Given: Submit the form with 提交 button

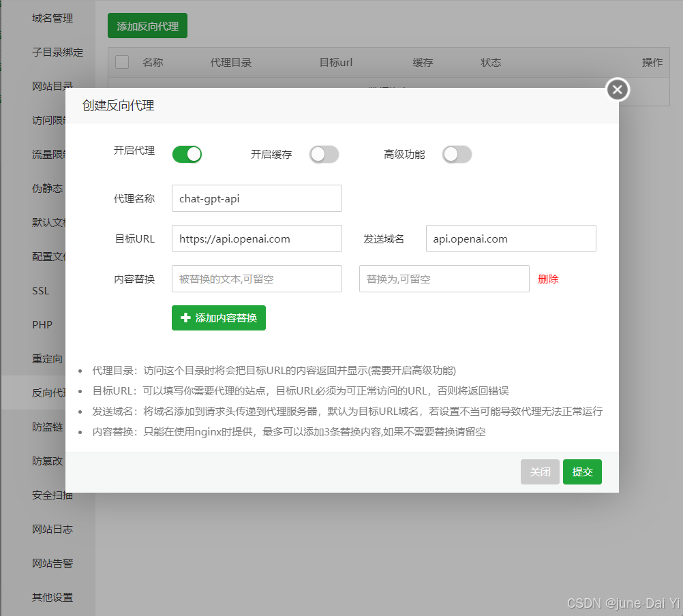Looking at the screenshot, I should pyautogui.click(x=582, y=472).
